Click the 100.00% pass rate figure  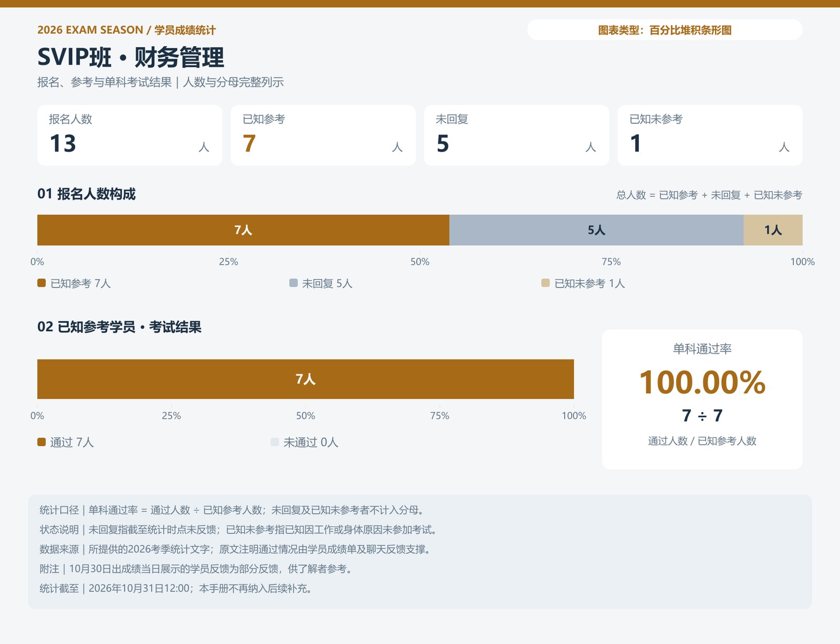[x=702, y=382]
